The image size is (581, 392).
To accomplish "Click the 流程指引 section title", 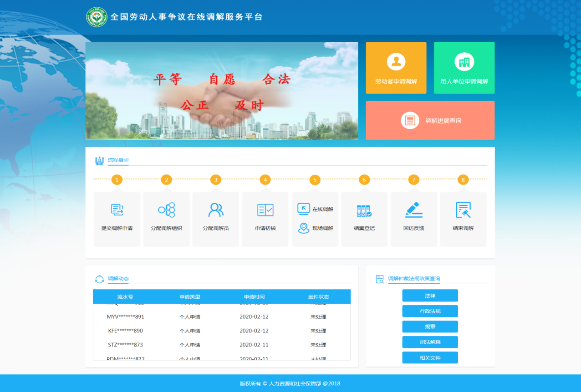I will (118, 161).
